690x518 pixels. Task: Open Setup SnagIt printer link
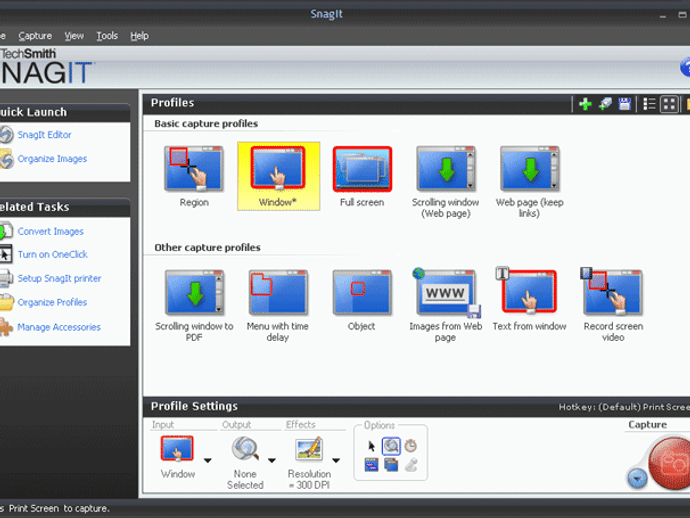[x=59, y=278]
